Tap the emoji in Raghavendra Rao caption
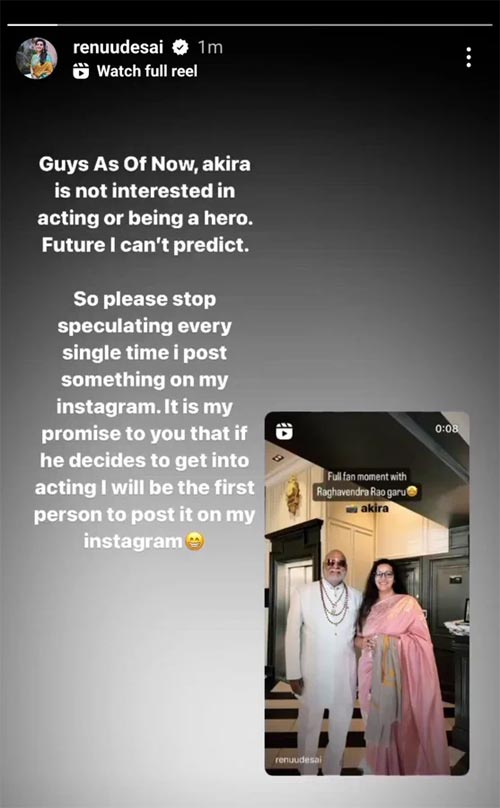 tap(411, 491)
